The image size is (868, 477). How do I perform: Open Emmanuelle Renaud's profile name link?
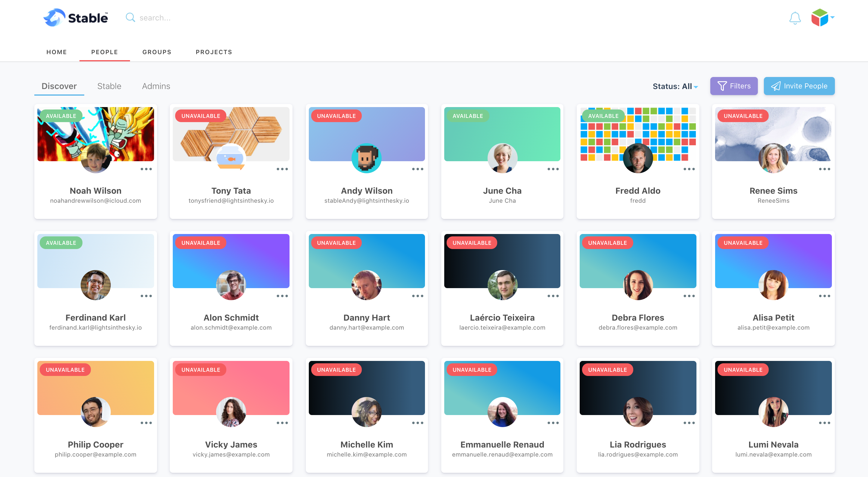[502, 445]
